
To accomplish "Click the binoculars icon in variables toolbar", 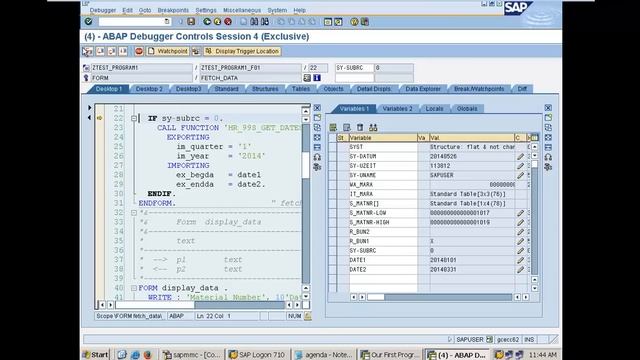I will tap(373, 127).
